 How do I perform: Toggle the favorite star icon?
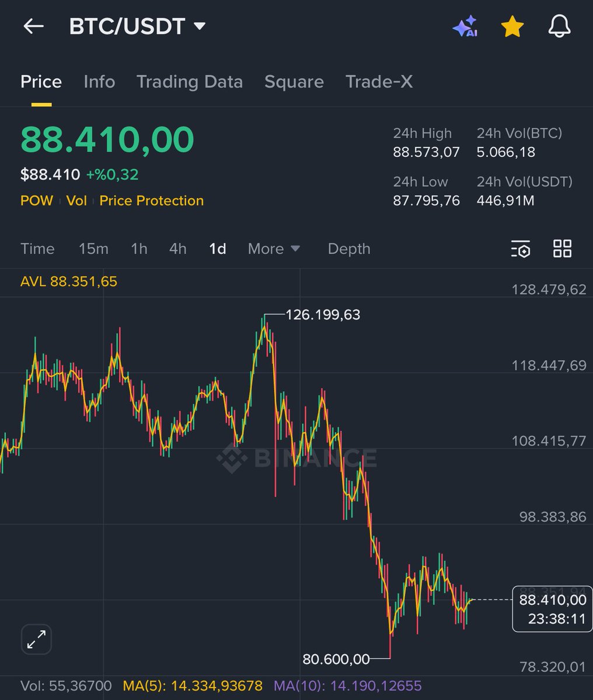[x=512, y=27]
